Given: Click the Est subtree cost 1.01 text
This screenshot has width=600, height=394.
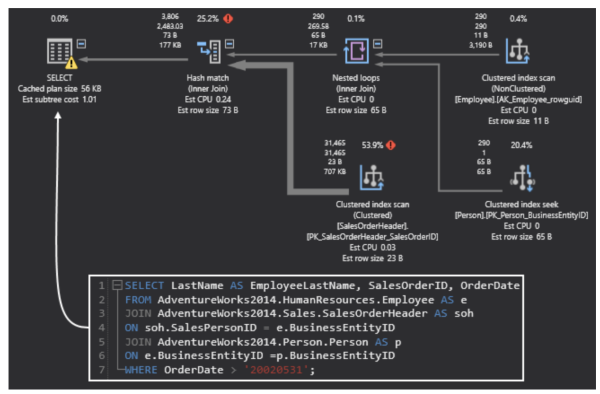Looking at the screenshot, I should 59,99.
